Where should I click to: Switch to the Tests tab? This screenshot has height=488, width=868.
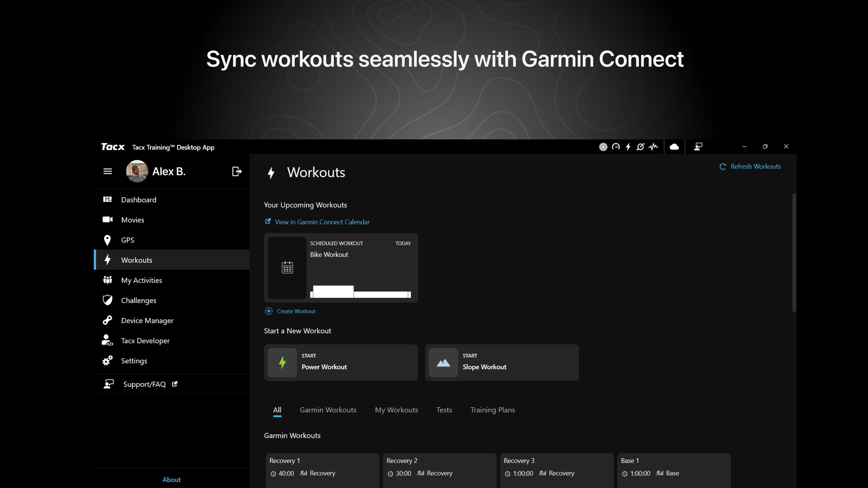click(444, 410)
